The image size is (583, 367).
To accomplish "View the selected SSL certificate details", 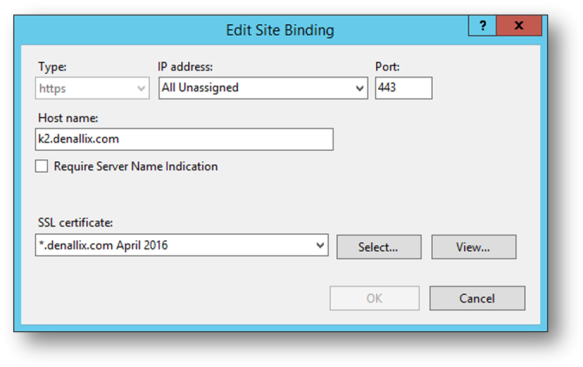I will click(474, 247).
